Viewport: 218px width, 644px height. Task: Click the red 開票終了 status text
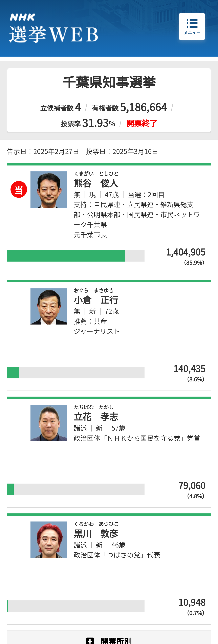(x=142, y=123)
